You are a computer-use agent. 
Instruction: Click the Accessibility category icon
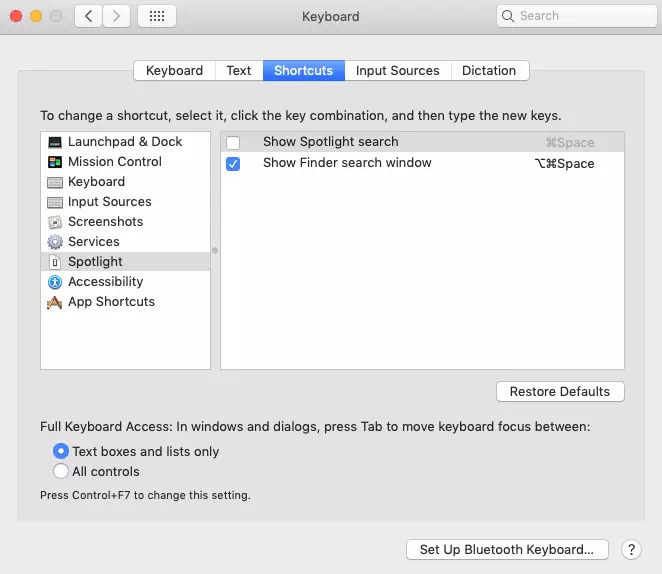pos(55,282)
